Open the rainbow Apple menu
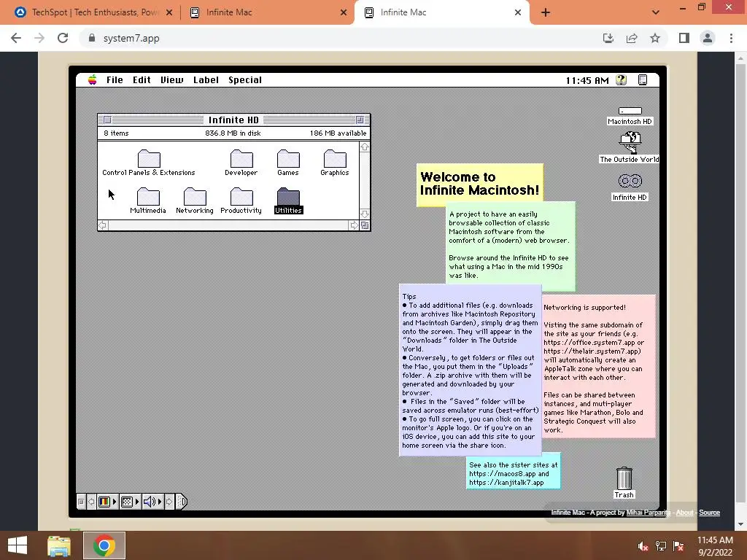 (93, 80)
